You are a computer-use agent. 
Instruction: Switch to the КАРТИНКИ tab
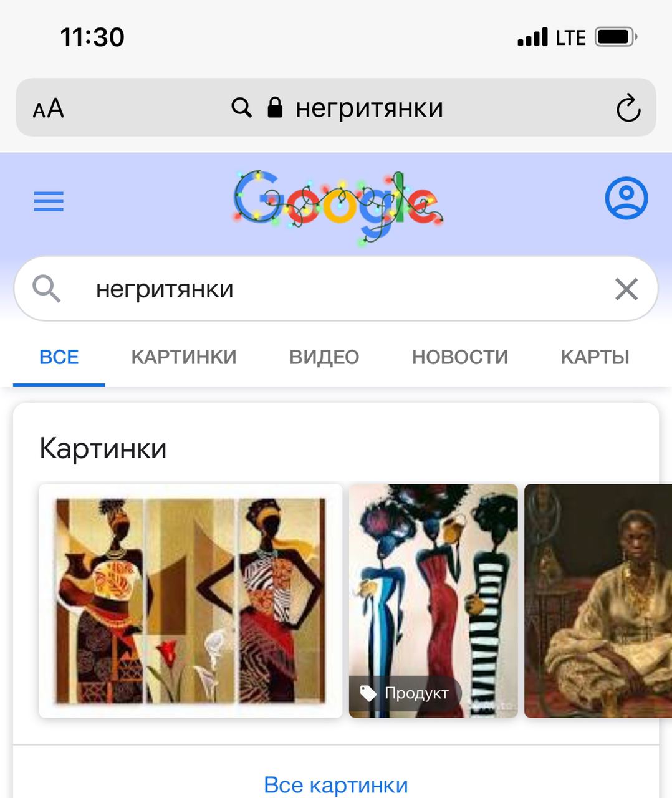point(184,357)
